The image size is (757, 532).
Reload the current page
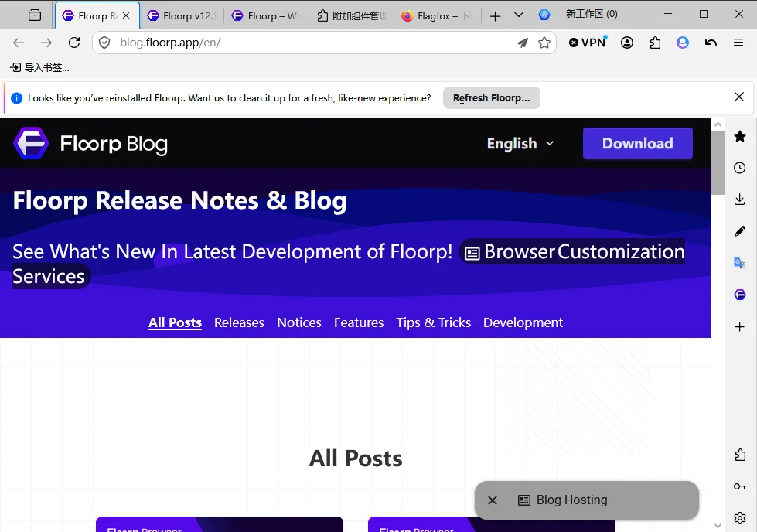(x=74, y=43)
